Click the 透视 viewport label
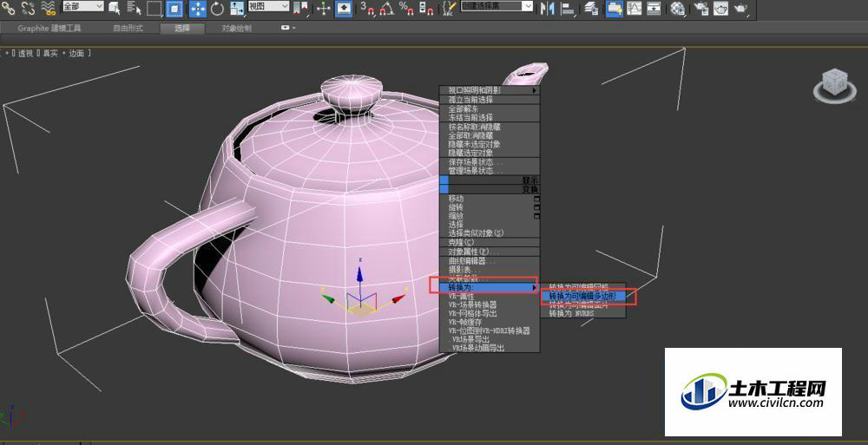This screenshot has height=445, width=868. click(x=25, y=53)
